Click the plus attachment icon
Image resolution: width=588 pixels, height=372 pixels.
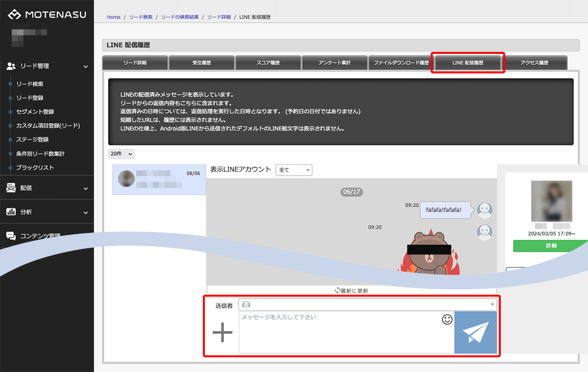tap(222, 332)
